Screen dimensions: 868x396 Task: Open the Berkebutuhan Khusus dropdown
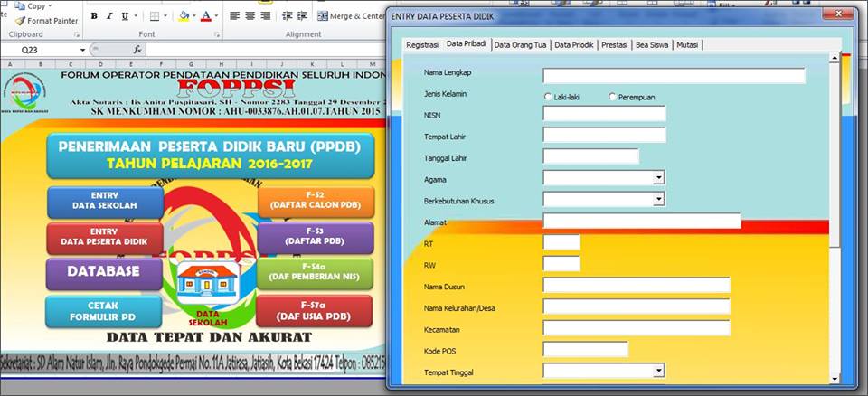click(x=659, y=200)
